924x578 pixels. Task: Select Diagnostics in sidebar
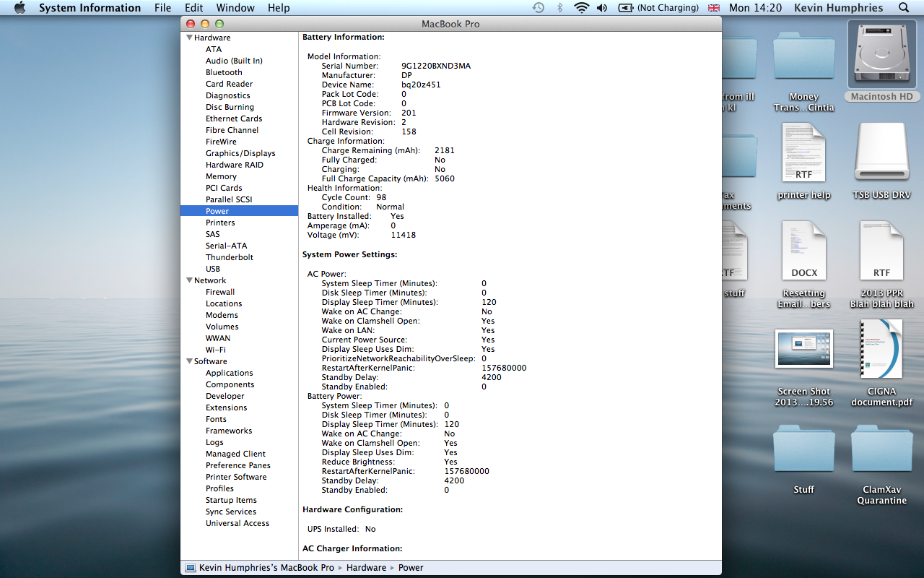(227, 95)
